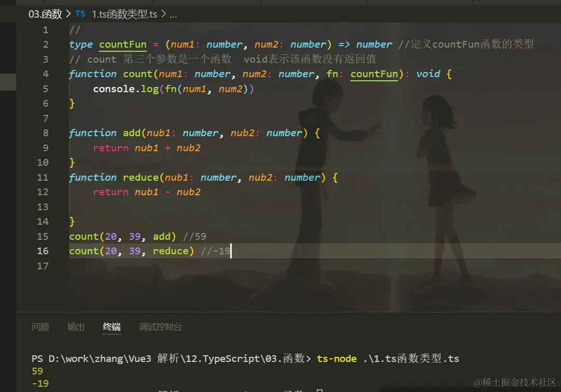The width and height of the screenshot is (561, 392).
Task: Click the 'ts-node' command in terminal
Action: (x=336, y=358)
